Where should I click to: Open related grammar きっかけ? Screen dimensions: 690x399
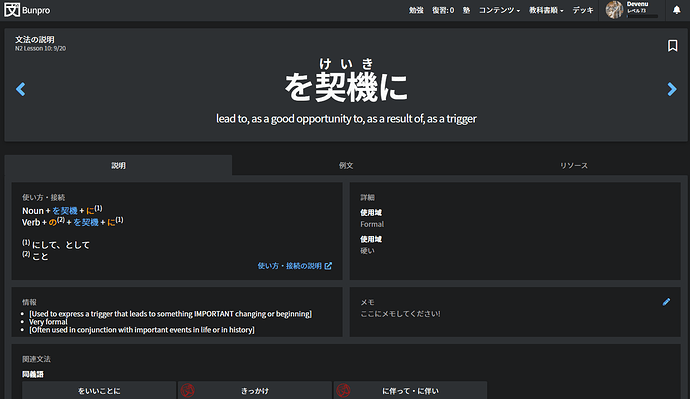pos(255,390)
